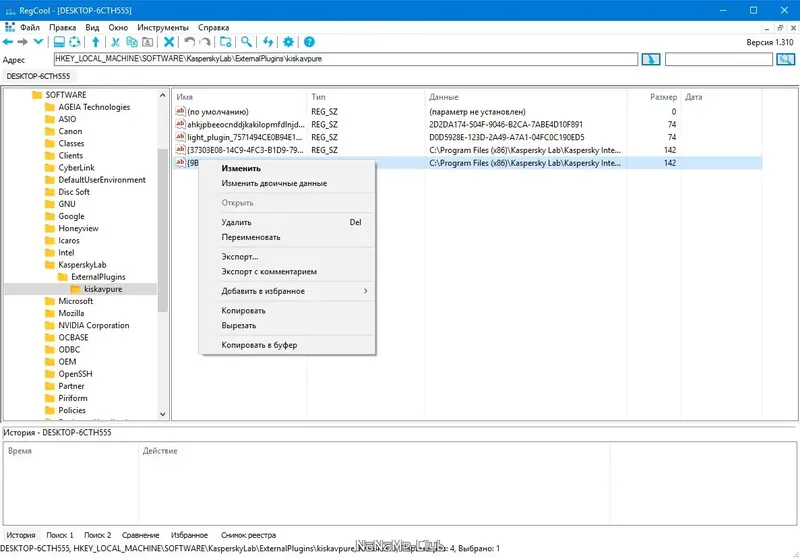Image resolution: width=800 pixels, height=558 pixels.
Task: Select the SOFTWARE tree folder
Action: pyautogui.click(x=59, y=95)
